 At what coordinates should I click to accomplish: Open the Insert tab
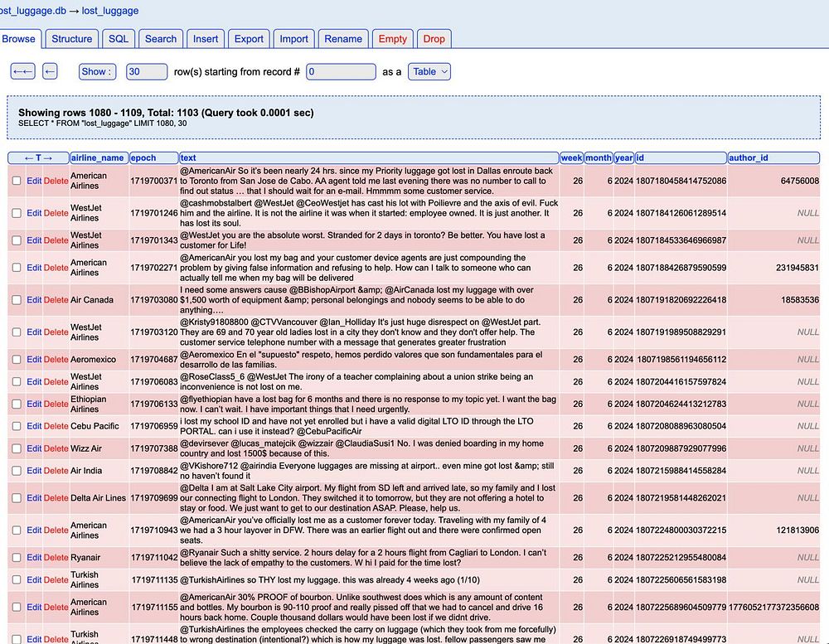205,39
